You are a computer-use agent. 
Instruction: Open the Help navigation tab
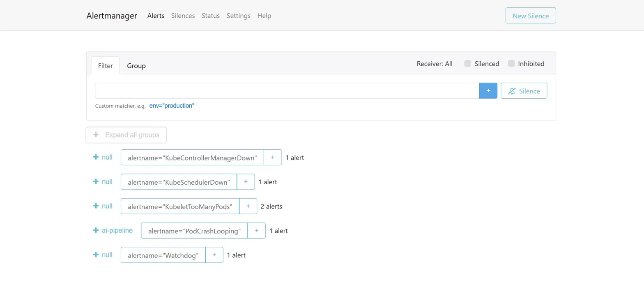coord(264,16)
